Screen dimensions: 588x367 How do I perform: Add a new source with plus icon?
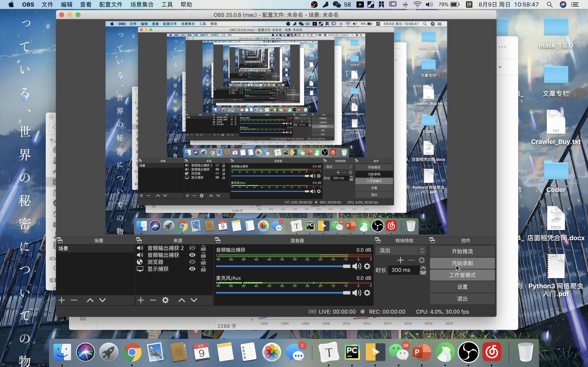pyautogui.click(x=141, y=300)
